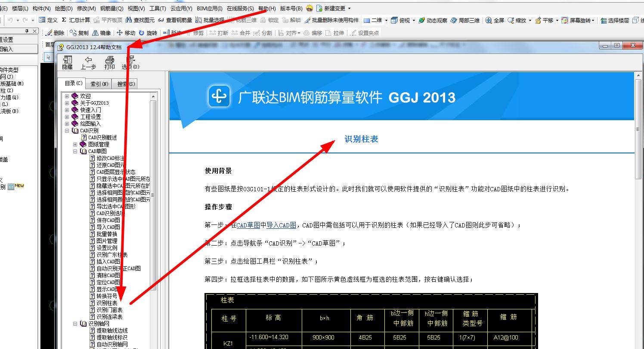Click the 平移 pan toolbar button
Screen dimensions: 644x349
point(544,20)
